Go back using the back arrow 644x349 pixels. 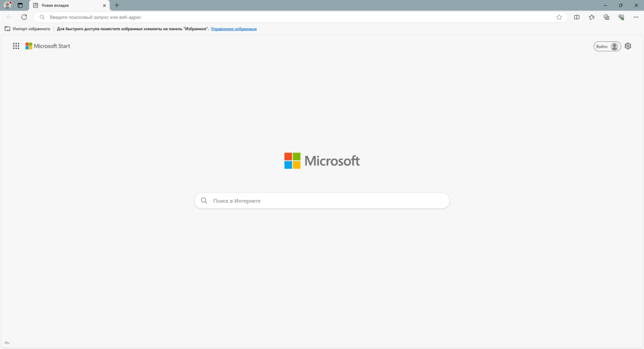click(9, 17)
